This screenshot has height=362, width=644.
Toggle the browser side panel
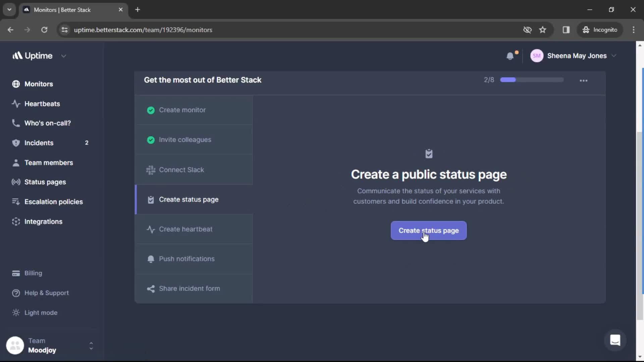(x=566, y=30)
